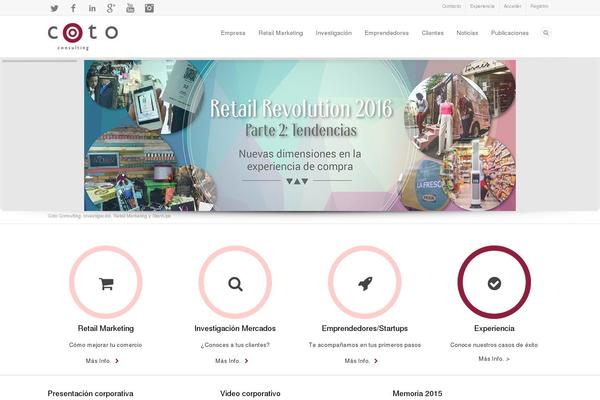
Task: Click 'Te acompañamos en tus primeros pasos'
Action: coord(365,345)
